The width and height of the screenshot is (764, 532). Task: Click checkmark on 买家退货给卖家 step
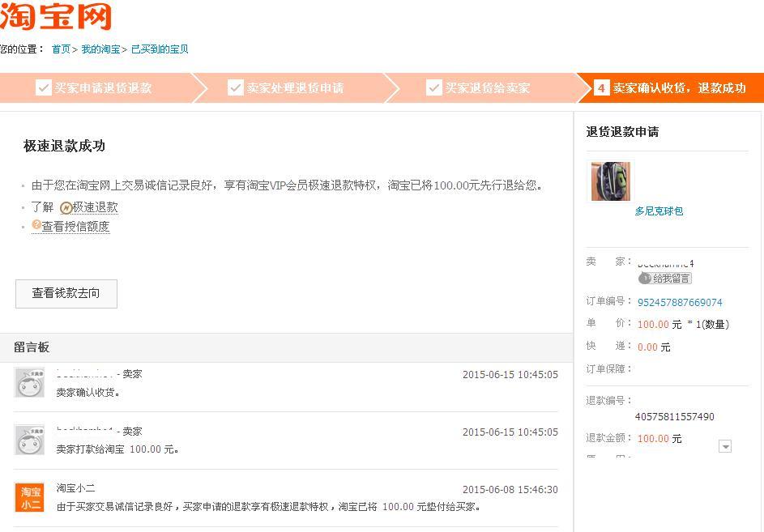(x=434, y=87)
